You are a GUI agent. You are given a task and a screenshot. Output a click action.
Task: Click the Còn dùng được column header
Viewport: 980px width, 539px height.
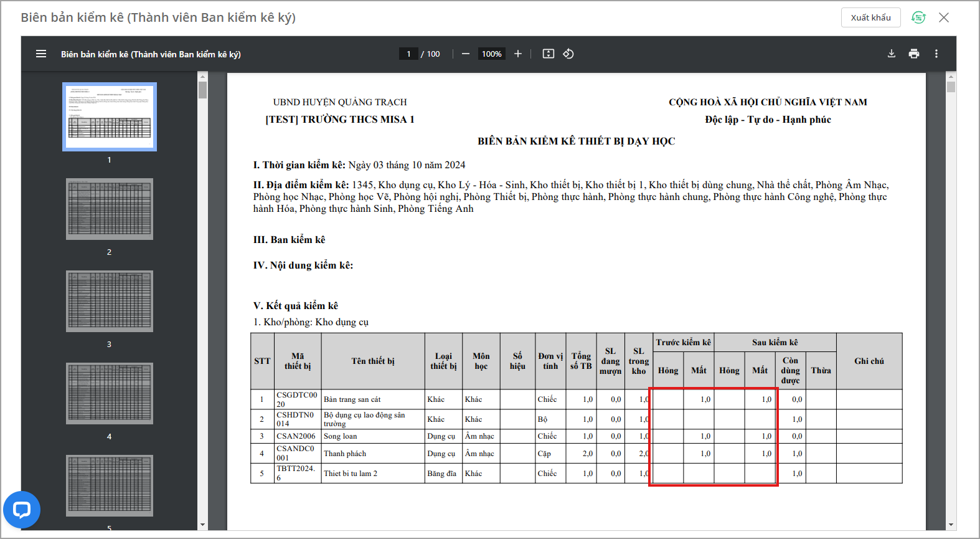pyautogui.click(x=790, y=371)
